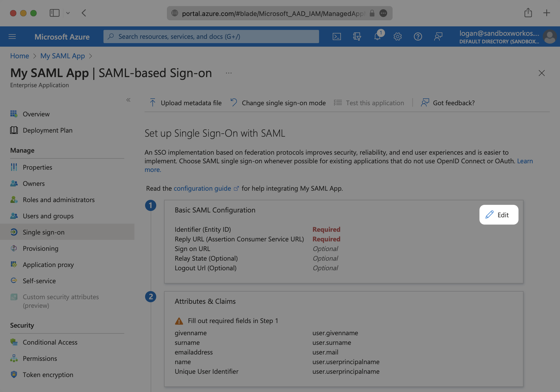Open the configuration guide link
The width and height of the screenshot is (560, 392).
202,188
